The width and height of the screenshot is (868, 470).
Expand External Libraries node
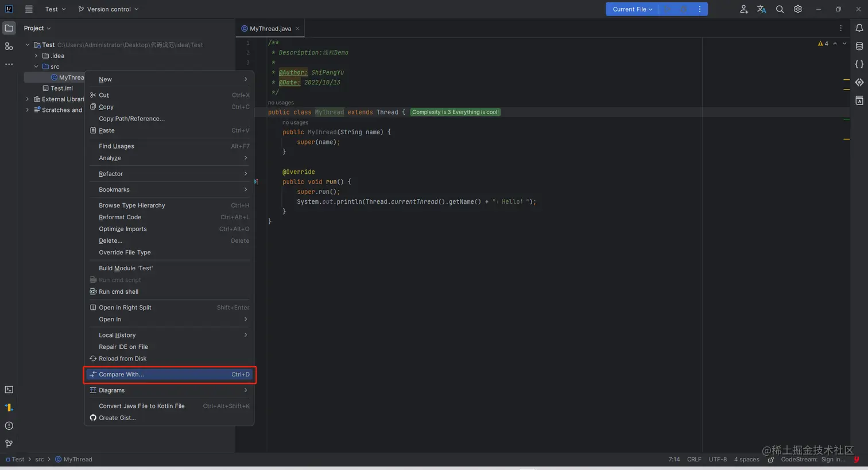coord(27,99)
